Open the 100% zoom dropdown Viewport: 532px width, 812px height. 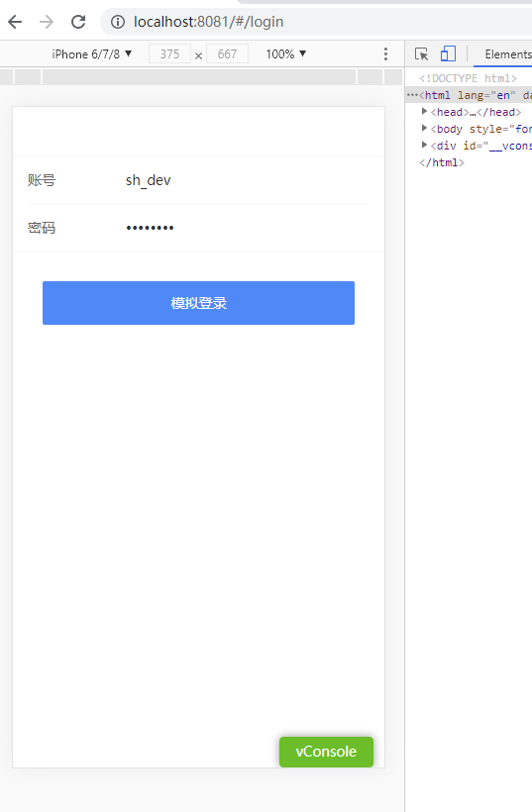pyautogui.click(x=286, y=53)
